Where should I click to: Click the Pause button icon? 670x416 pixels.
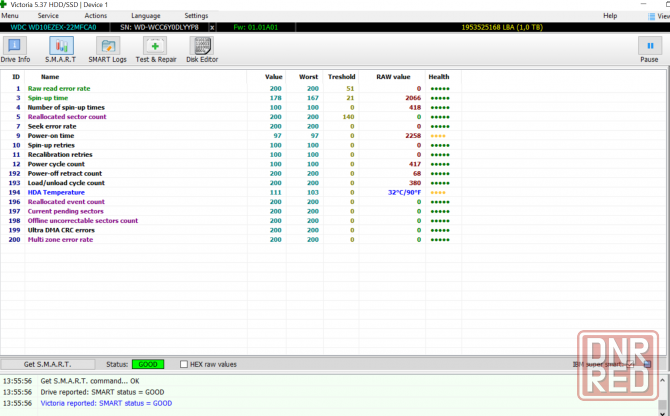coord(649,46)
